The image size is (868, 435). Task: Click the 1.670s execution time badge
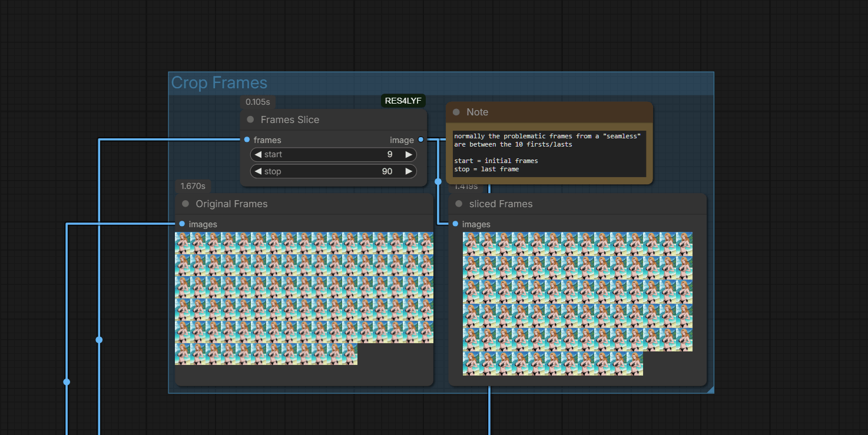click(193, 186)
